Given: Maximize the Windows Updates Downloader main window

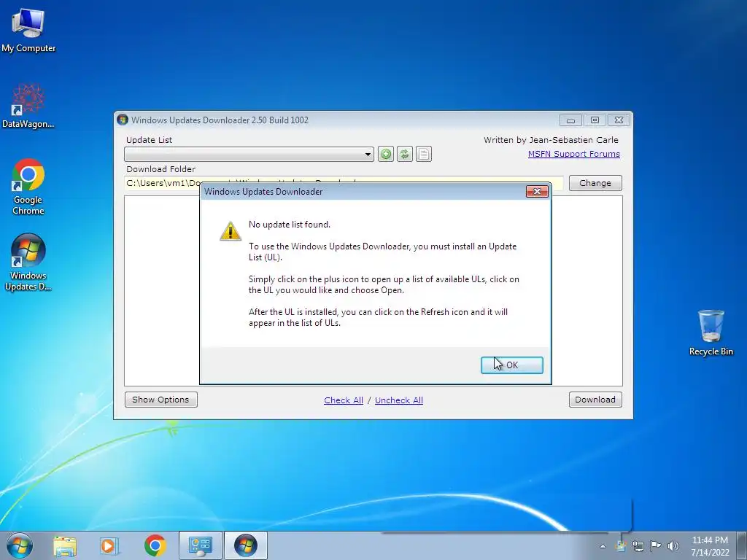Looking at the screenshot, I should [x=595, y=120].
